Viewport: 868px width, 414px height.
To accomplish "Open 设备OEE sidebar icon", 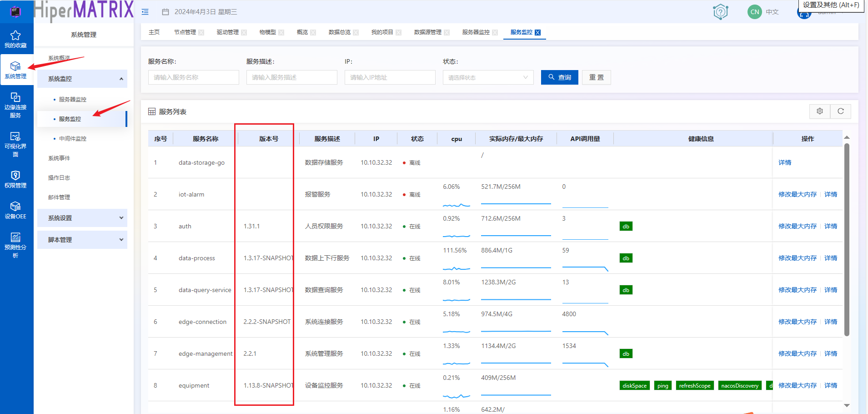I will point(15,210).
